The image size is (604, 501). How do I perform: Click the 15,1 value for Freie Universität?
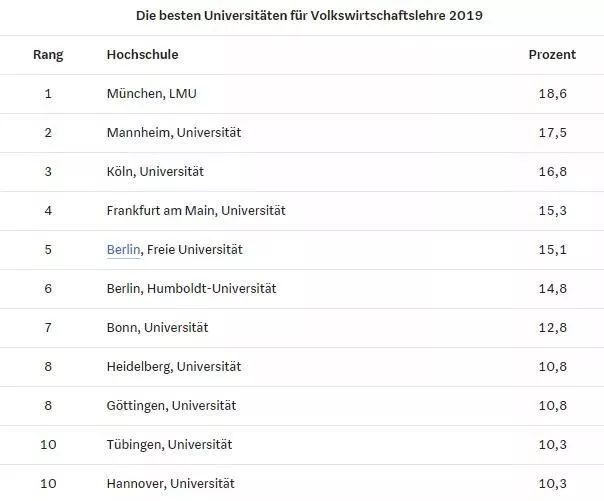click(x=552, y=250)
